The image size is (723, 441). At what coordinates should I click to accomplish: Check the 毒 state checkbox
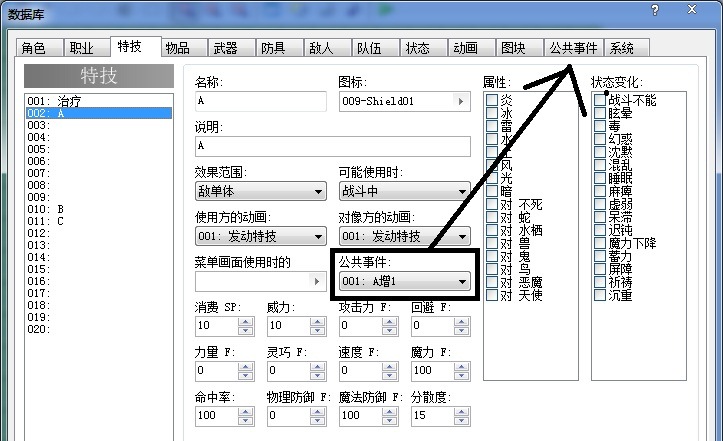600,126
